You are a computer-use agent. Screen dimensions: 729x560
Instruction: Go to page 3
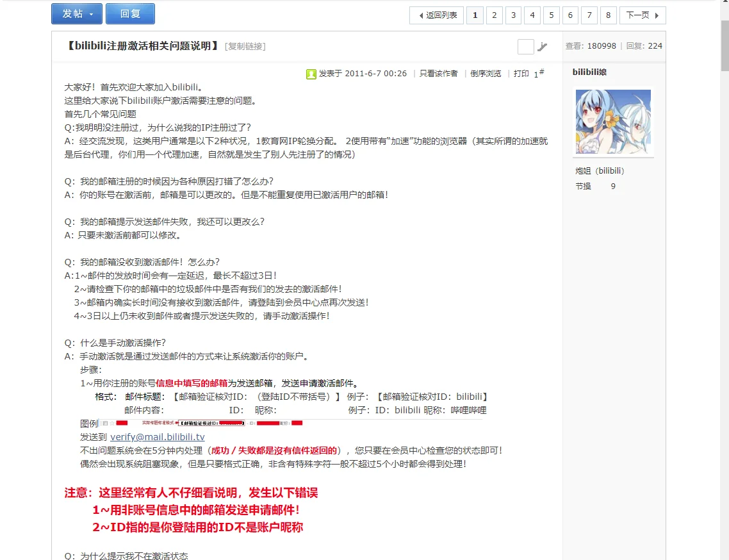tap(513, 15)
